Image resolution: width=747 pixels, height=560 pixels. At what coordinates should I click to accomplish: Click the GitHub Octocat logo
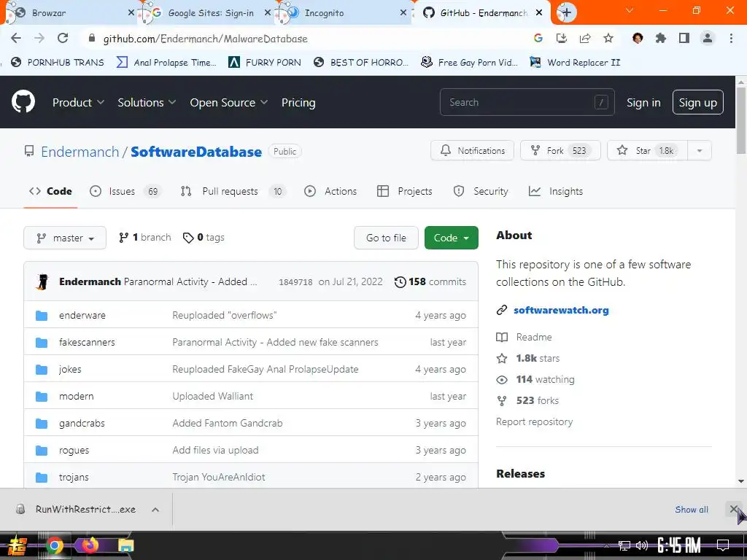pos(23,102)
